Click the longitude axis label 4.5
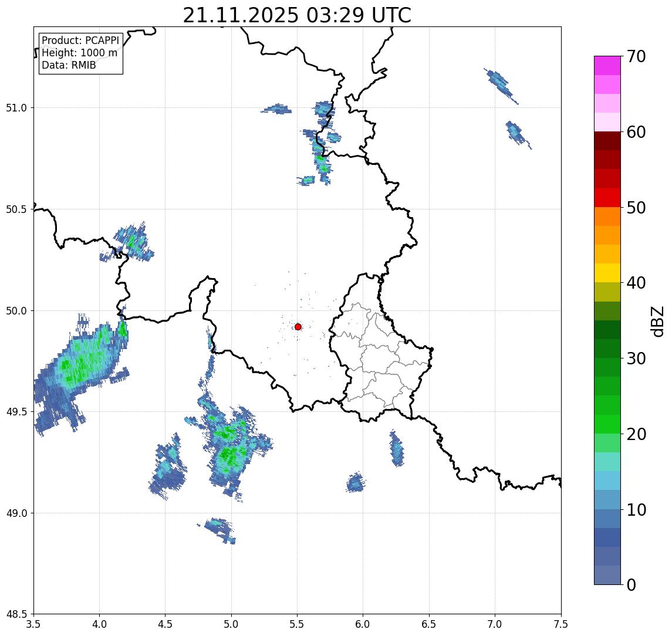The height and width of the screenshot is (636, 672). pos(166,624)
